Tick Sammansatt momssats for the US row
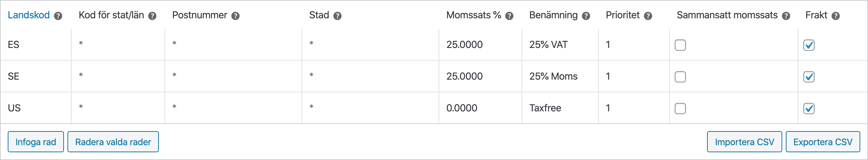Viewport: 868px width, 160px height. [x=680, y=109]
